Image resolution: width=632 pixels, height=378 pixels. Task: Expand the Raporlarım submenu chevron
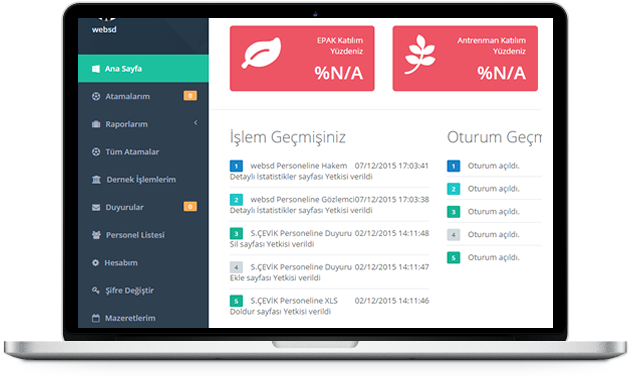195,123
